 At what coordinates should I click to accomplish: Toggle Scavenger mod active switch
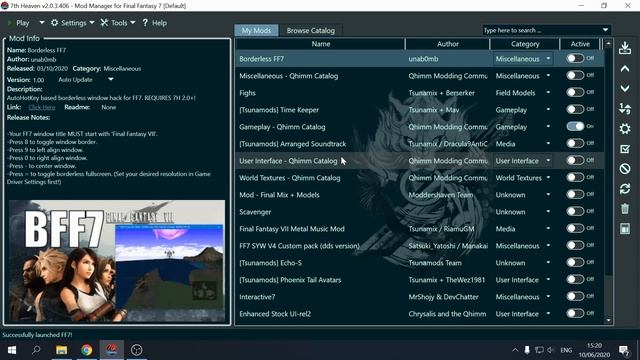click(575, 211)
